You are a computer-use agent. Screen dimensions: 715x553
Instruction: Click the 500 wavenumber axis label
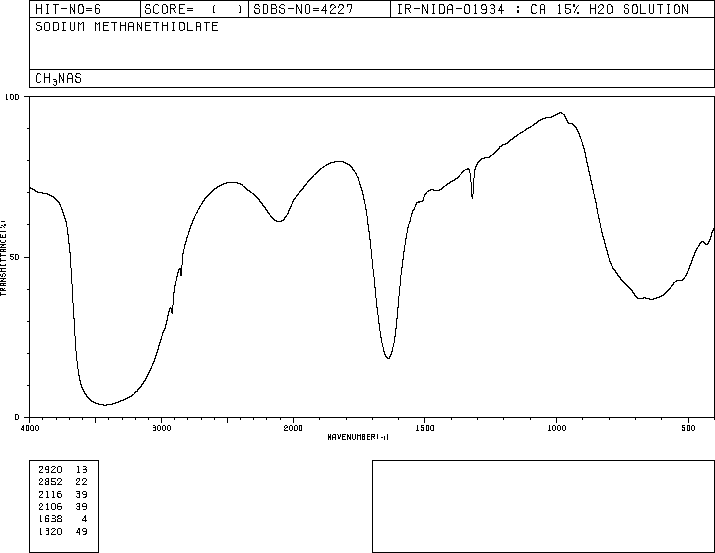point(688,428)
